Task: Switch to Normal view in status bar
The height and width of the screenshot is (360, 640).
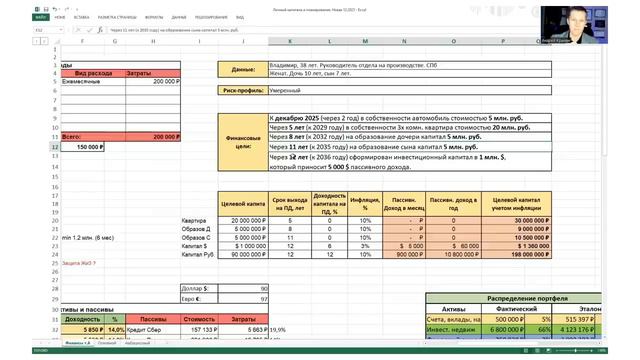Action: coord(526,351)
